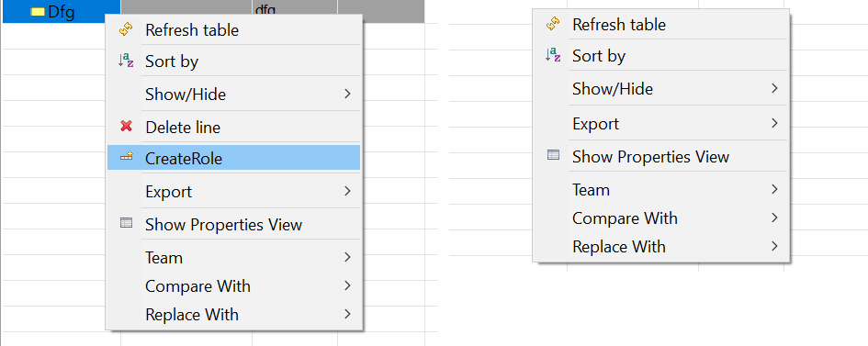Image resolution: width=868 pixels, height=346 pixels.
Task: Click the Refresh icon in the left menu
Action: point(126,30)
